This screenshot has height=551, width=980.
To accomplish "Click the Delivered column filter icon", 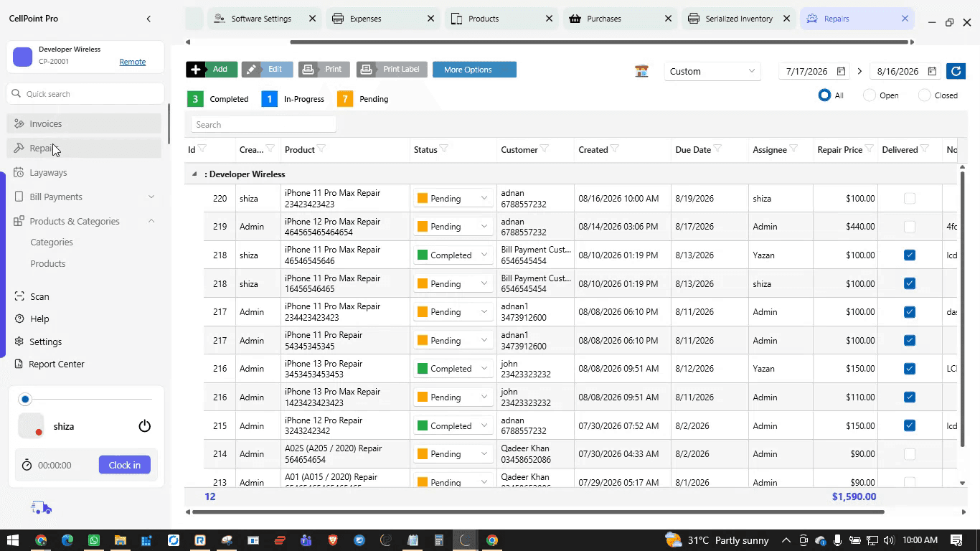I will 925,149.
